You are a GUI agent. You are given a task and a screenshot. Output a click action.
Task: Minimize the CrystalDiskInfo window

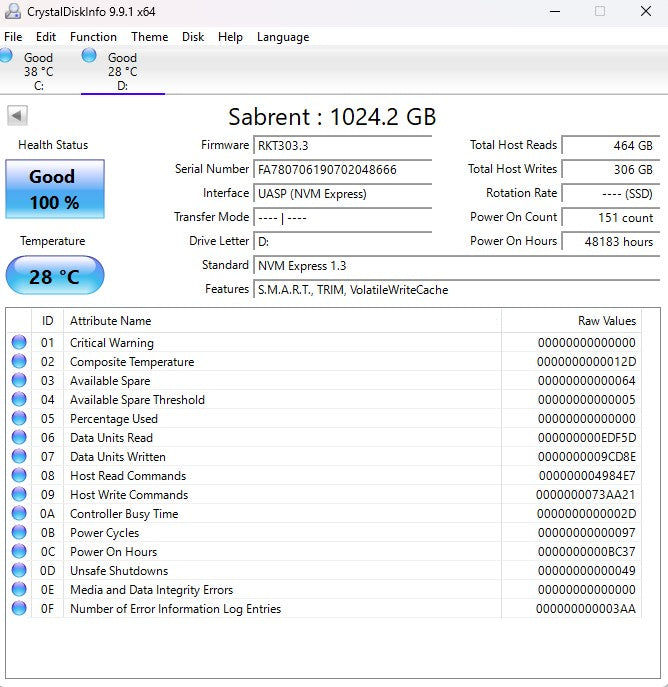click(555, 11)
